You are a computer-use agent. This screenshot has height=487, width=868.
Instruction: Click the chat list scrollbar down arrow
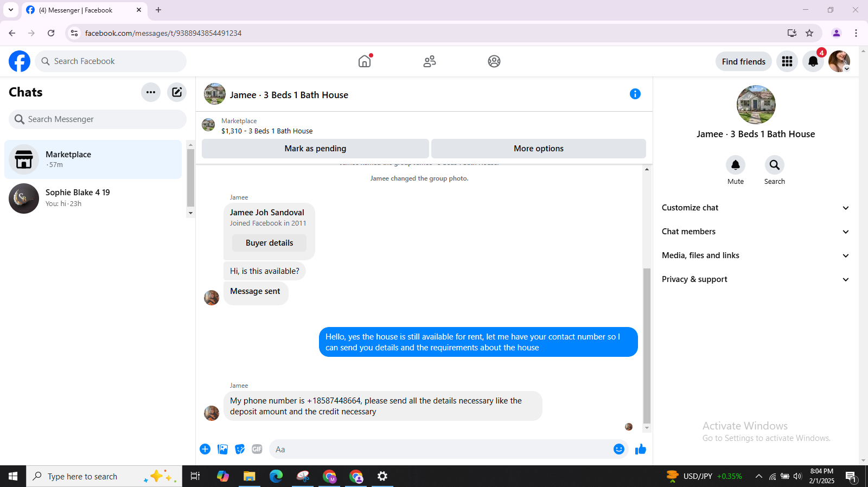pyautogui.click(x=190, y=213)
